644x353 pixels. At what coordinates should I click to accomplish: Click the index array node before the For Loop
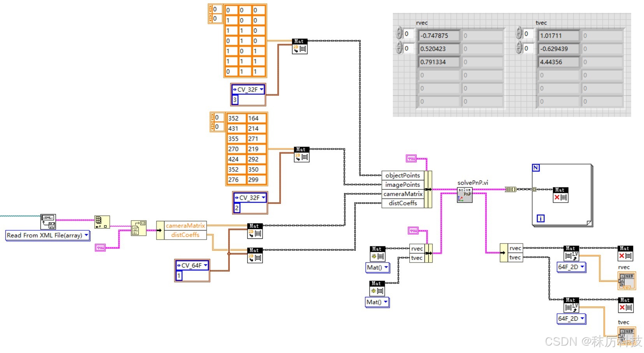coord(511,189)
